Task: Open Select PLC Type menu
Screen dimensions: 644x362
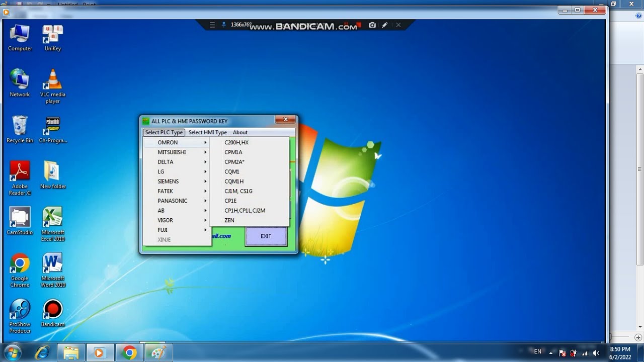Action: coord(164,132)
